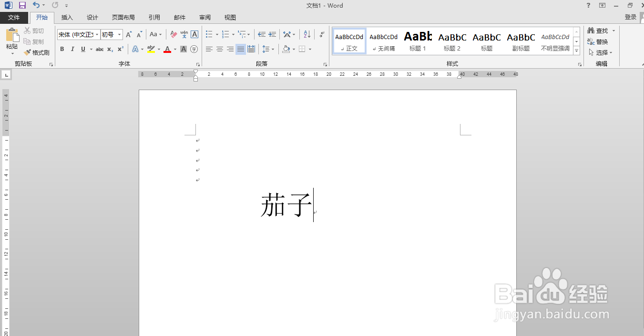Switch to the 页面布局 (Page Layout) tab
644x336 pixels.
click(123, 18)
